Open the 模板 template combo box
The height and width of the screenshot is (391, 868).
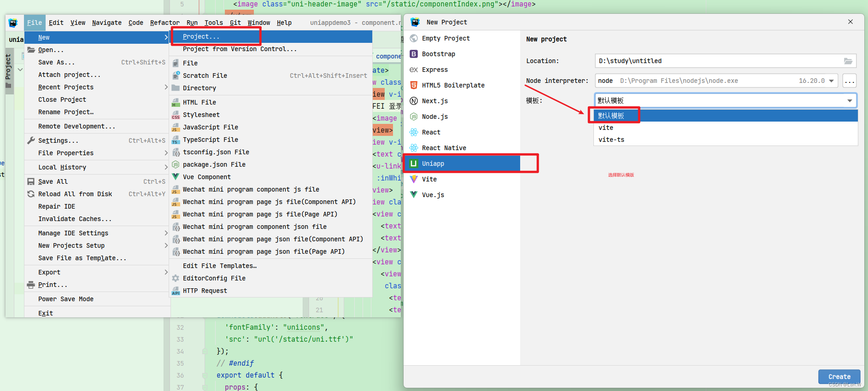click(x=726, y=100)
